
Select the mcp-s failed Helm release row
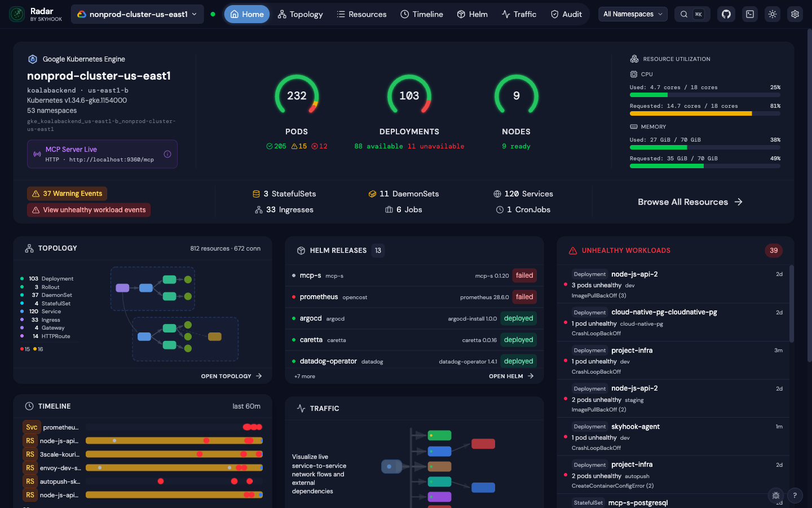414,275
